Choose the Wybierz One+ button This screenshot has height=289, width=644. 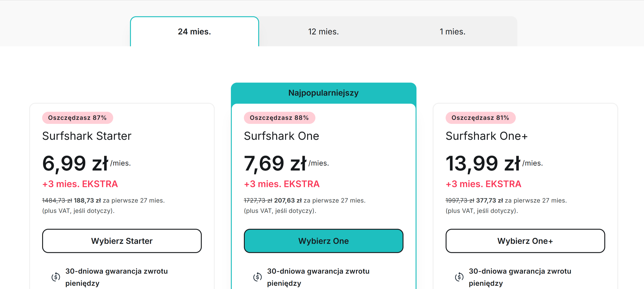click(x=525, y=241)
